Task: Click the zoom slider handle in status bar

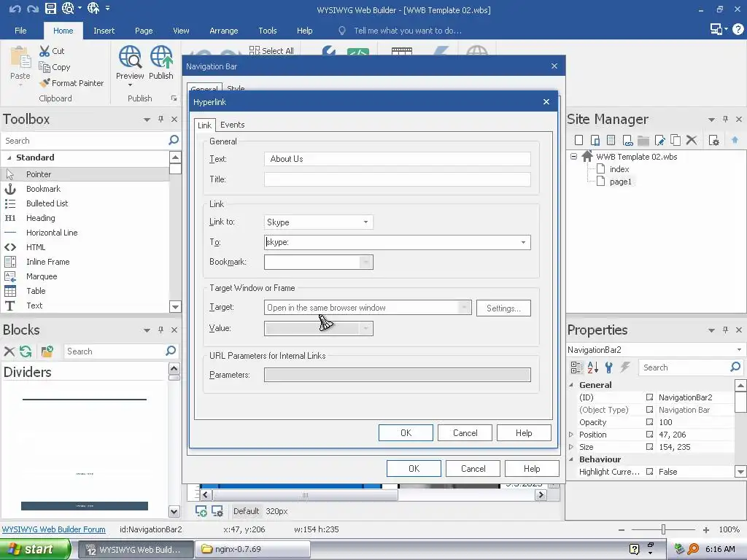Action: [x=663, y=529]
